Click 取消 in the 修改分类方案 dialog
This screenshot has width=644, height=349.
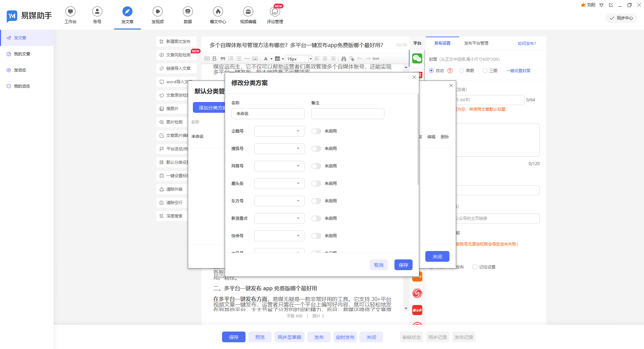click(379, 265)
